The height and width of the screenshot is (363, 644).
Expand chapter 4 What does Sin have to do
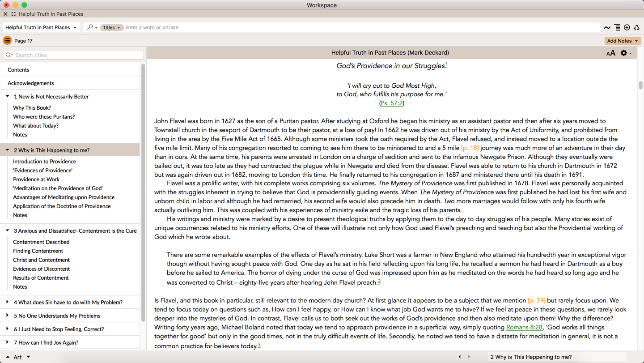(7, 302)
